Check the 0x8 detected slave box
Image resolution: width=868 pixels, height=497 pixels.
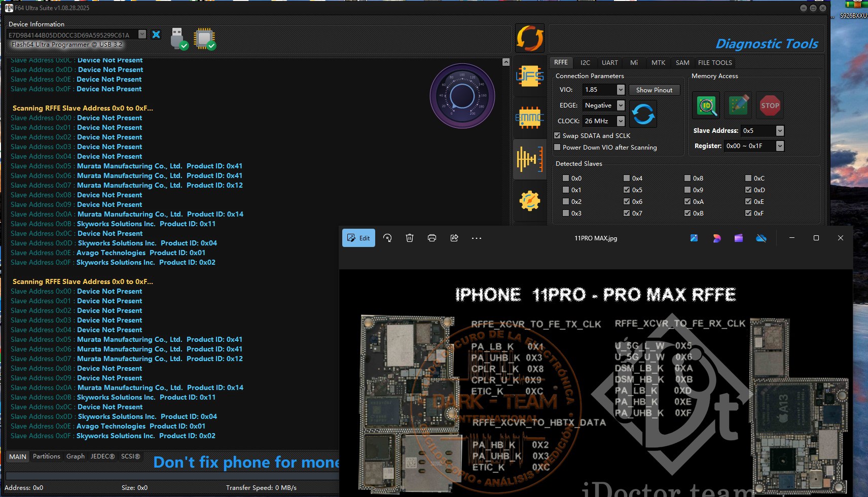688,178
